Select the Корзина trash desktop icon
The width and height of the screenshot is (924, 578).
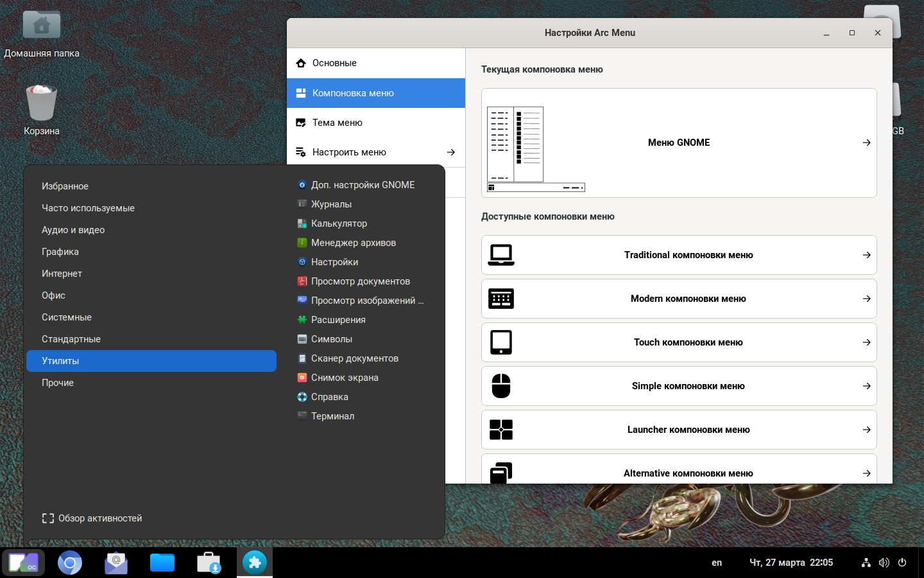coord(42,110)
